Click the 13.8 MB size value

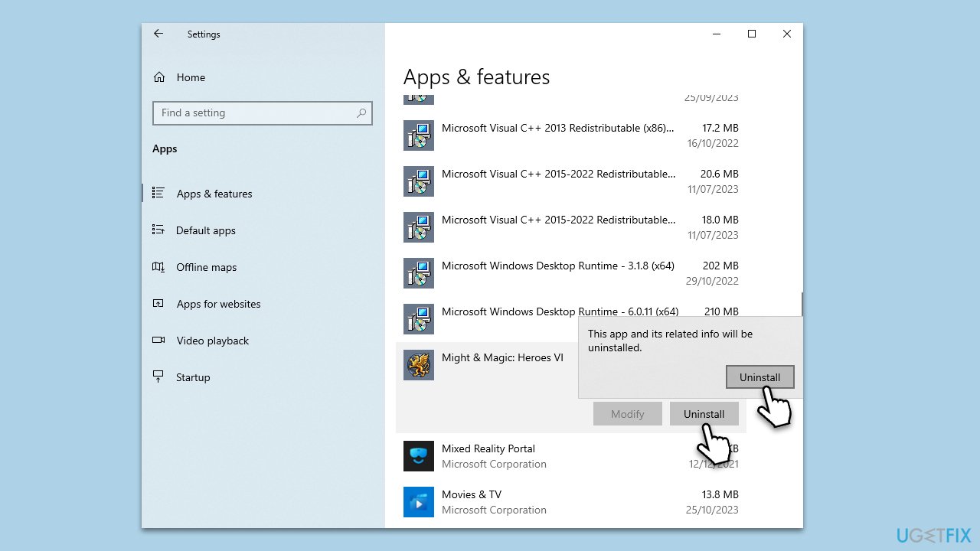(720, 494)
